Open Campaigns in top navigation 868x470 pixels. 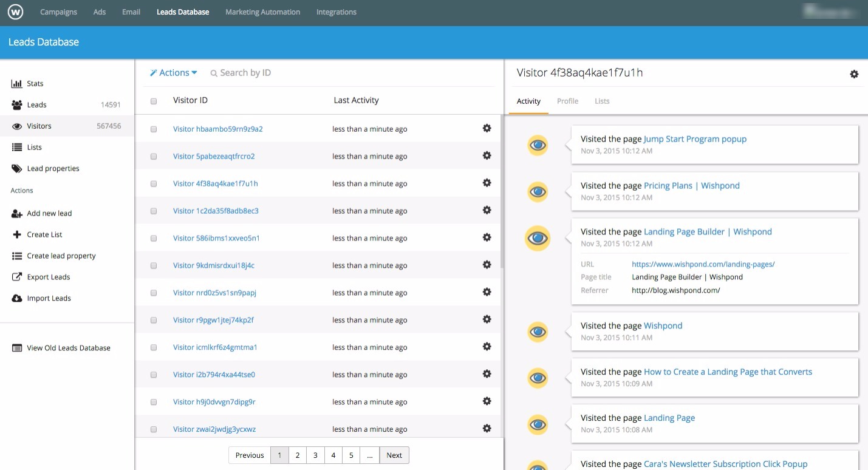pyautogui.click(x=58, y=12)
